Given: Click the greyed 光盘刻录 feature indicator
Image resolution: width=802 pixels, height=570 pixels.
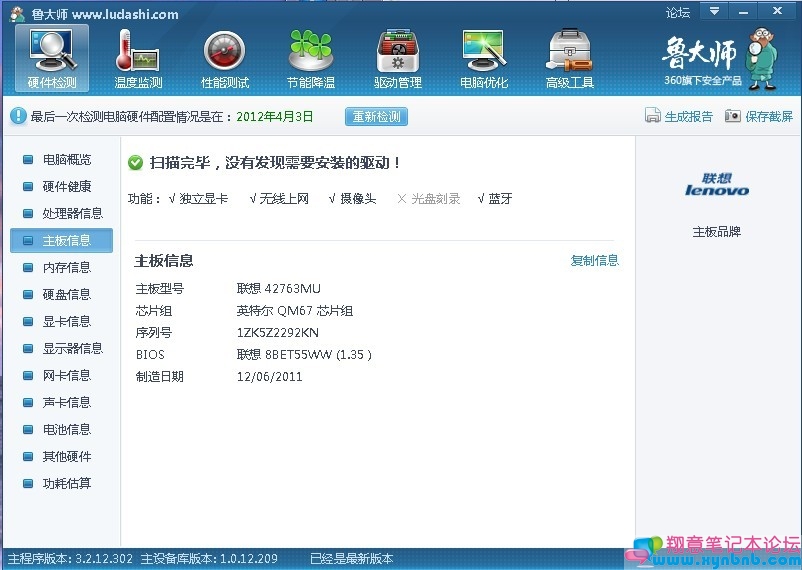Looking at the screenshot, I should click(x=429, y=199).
